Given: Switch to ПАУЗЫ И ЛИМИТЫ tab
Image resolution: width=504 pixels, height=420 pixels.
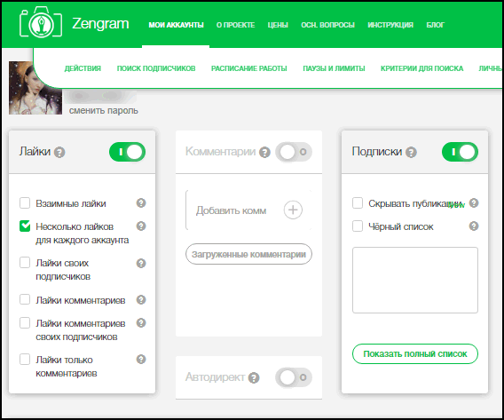Looking at the screenshot, I should pos(334,68).
